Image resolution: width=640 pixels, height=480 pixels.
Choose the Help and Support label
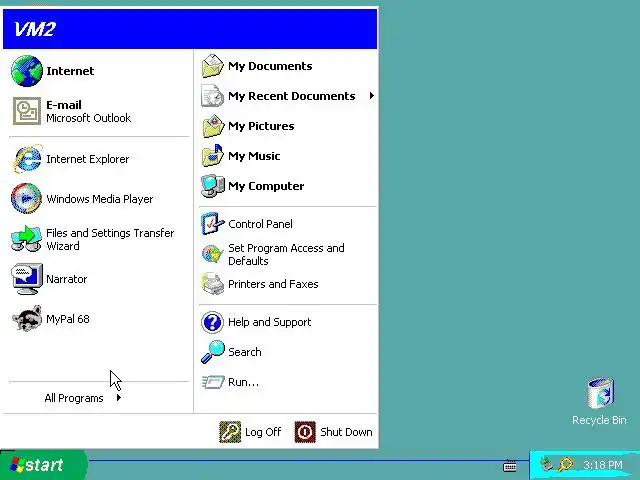coord(270,322)
